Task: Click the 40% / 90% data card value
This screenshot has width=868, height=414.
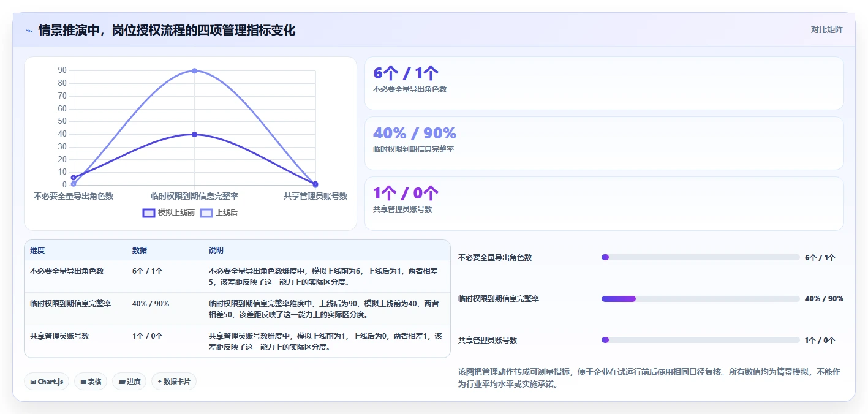Action: click(415, 133)
